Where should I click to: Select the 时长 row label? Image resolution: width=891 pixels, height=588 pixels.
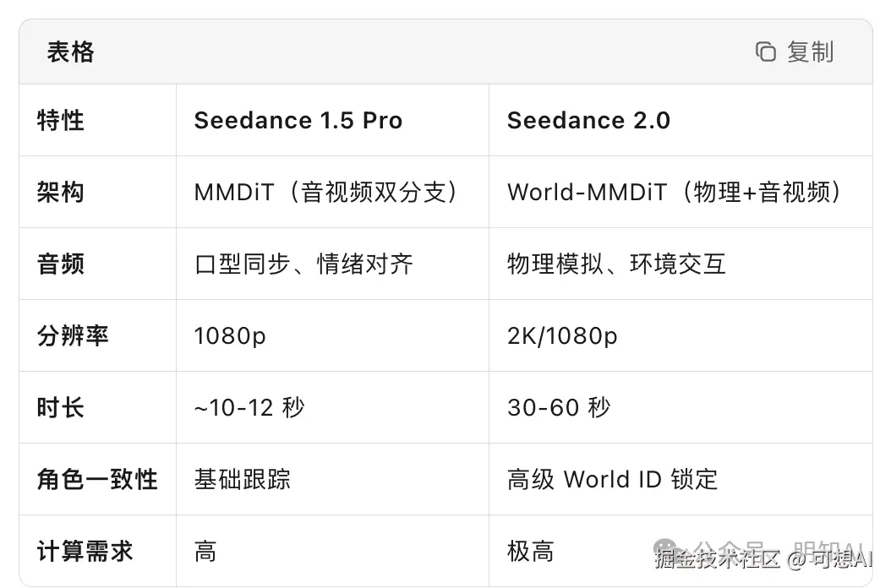[x=61, y=408]
